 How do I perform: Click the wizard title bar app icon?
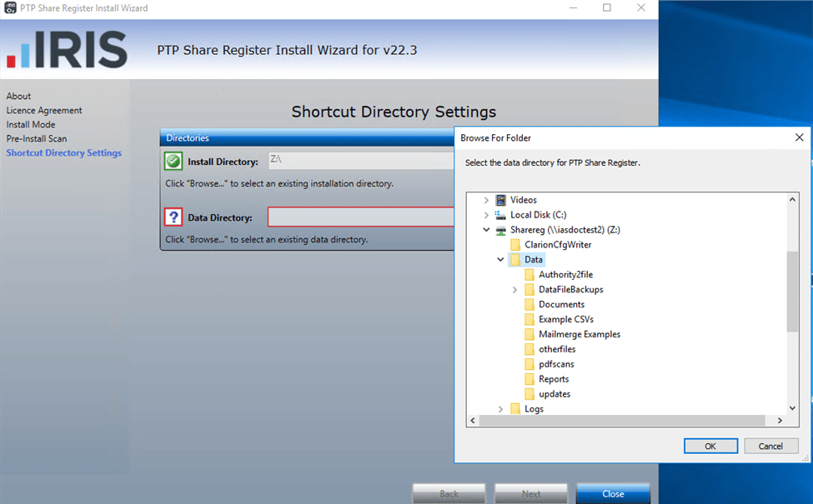point(10,7)
